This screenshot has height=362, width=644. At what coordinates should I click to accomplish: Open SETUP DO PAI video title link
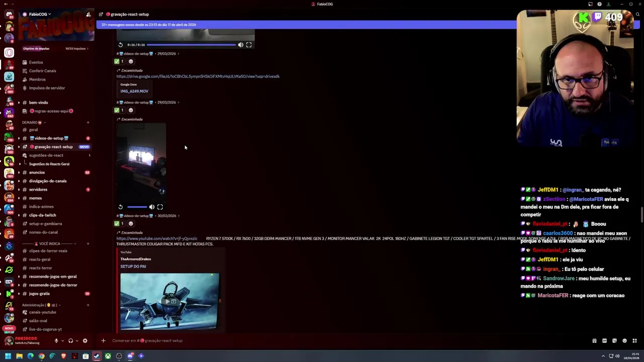(133, 266)
